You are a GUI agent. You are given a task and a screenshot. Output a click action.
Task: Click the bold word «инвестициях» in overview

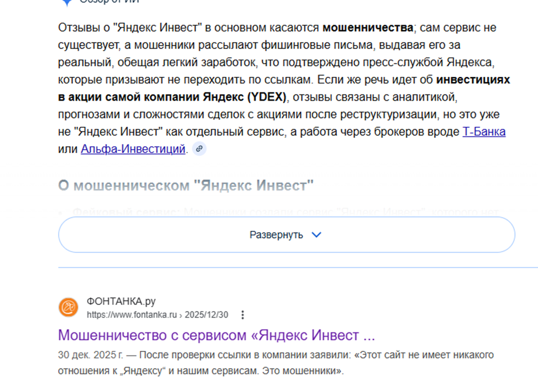click(473, 80)
